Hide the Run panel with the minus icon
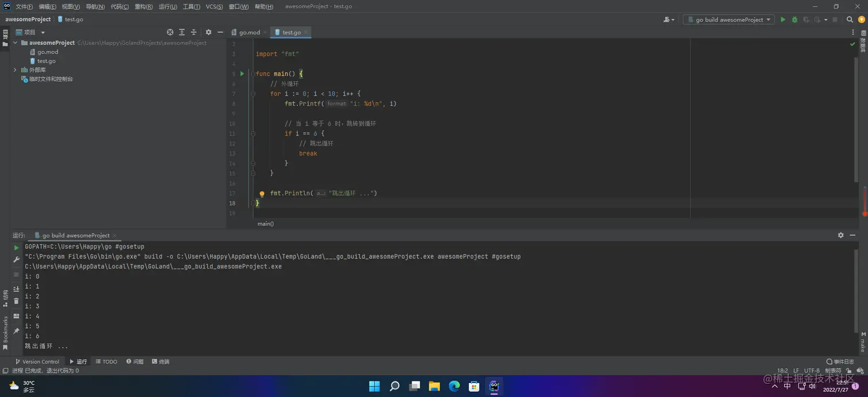This screenshot has width=868, height=397. pos(852,235)
